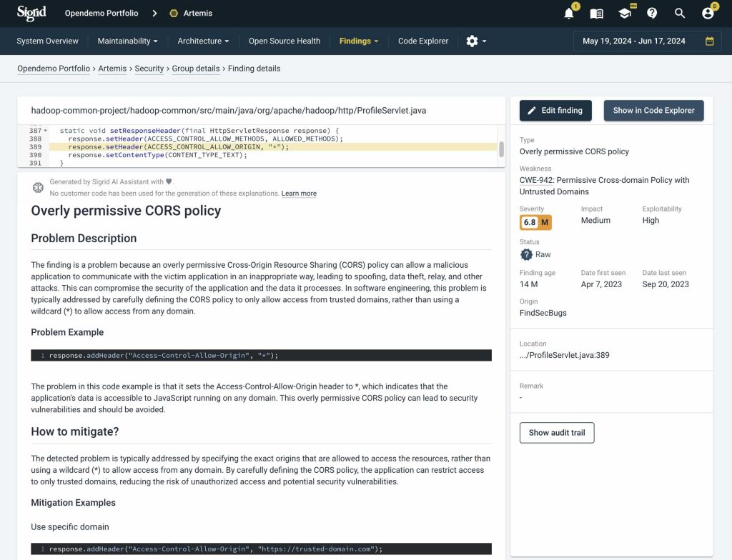Open the user account avatar

click(x=708, y=13)
